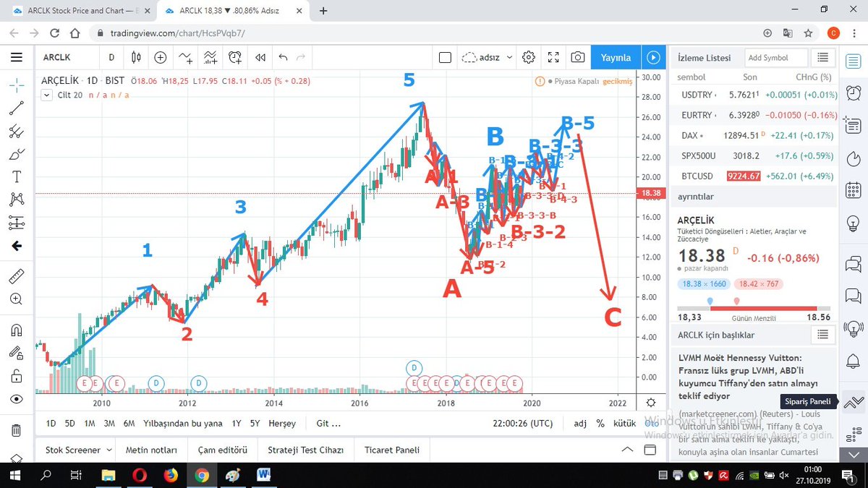The height and width of the screenshot is (488, 868).
Task: Click the Add Symbol input field
Action: click(776, 57)
